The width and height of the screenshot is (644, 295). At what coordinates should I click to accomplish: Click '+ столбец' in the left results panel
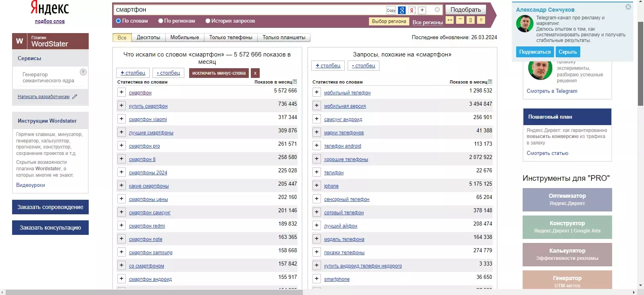pyautogui.click(x=133, y=73)
